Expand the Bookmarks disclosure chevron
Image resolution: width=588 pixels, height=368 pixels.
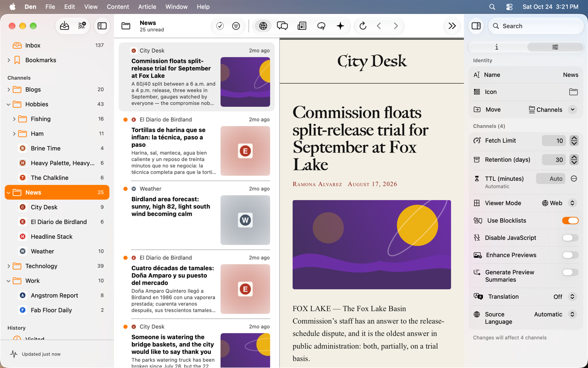(x=9, y=60)
